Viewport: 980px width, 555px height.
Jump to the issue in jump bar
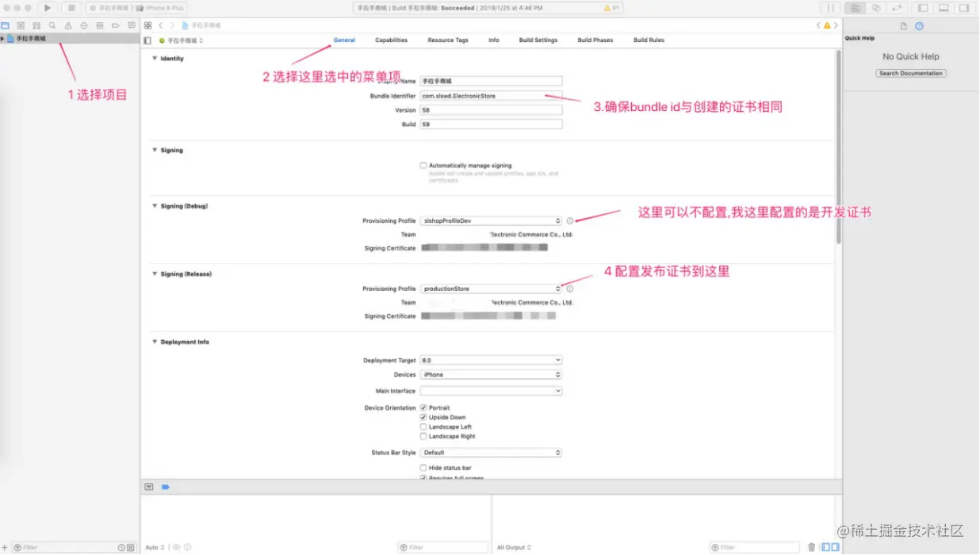click(x=827, y=25)
